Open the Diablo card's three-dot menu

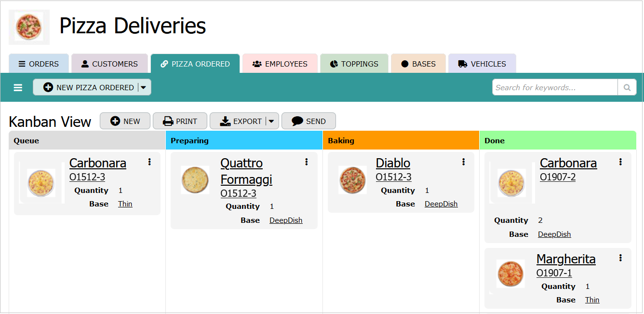coord(463,162)
